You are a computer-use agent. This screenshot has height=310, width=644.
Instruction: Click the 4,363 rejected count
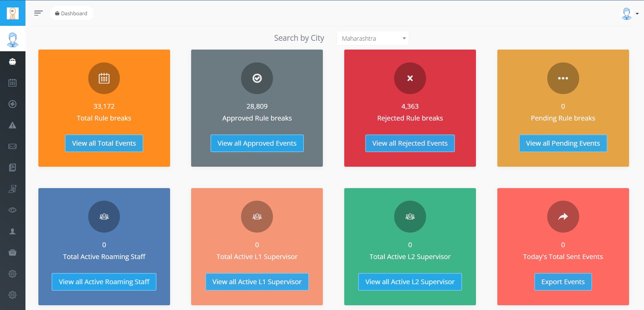pos(410,106)
